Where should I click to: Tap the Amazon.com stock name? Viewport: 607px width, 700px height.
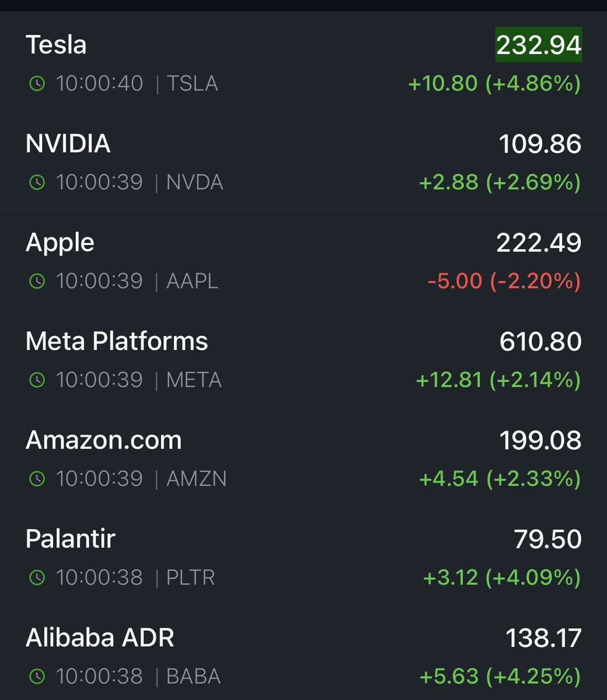click(103, 440)
